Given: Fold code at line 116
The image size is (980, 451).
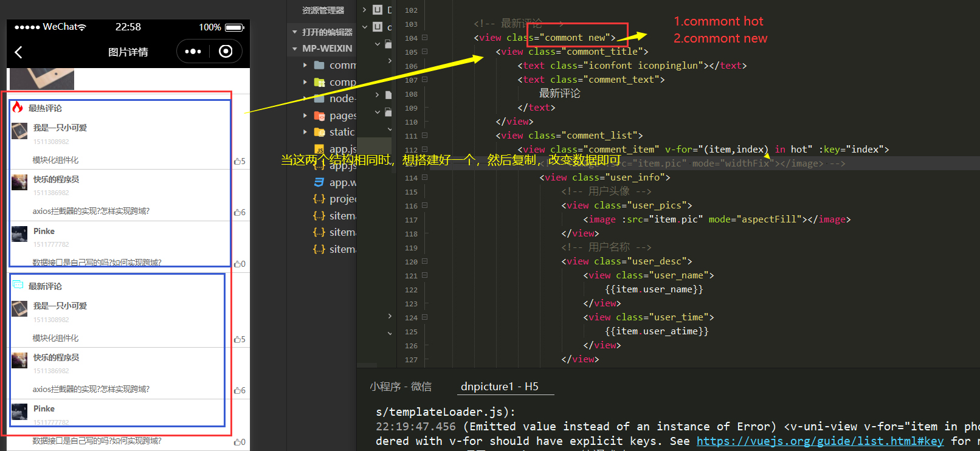Looking at the screenshot, I should click(424, 205).
